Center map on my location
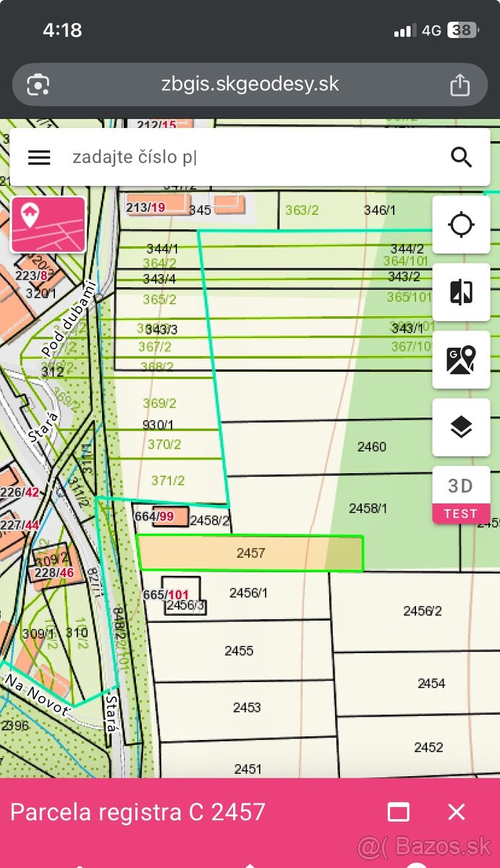Viewport: 500px width, 868px height. [461, 225]
